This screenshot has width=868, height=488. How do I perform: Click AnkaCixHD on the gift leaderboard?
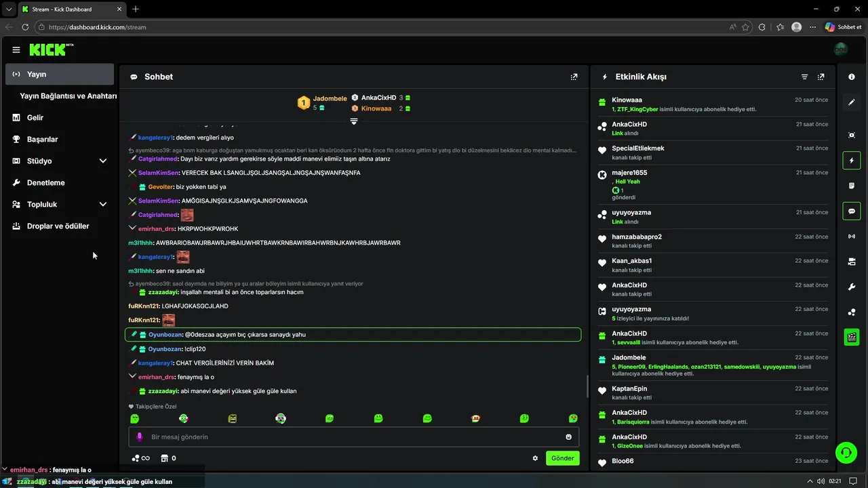pos(378,98)
